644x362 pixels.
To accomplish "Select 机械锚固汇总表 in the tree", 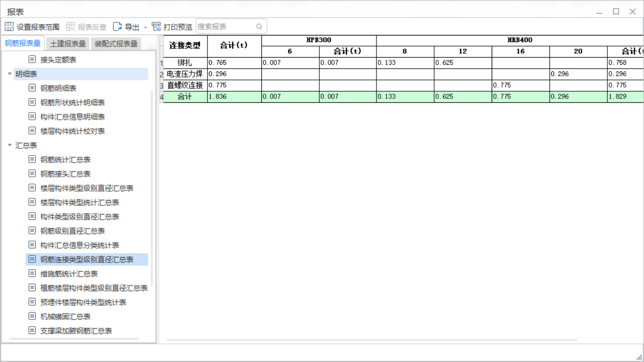I will coord(65,317).
